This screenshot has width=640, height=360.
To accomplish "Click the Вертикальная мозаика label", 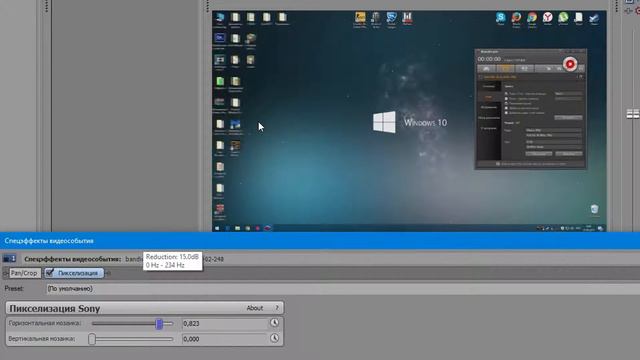I will [x=42, y=339].
